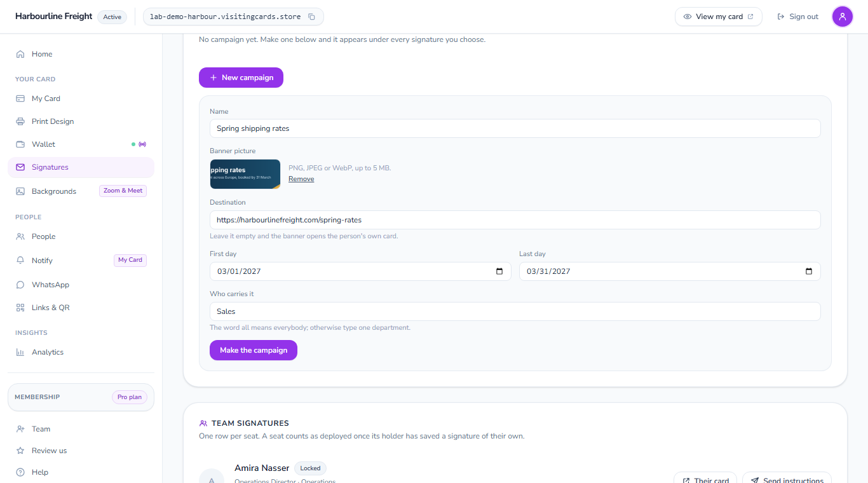Viewport: 868px width, 483px height.
Task: Click the campaign Name field
Action: pos(515,128)
